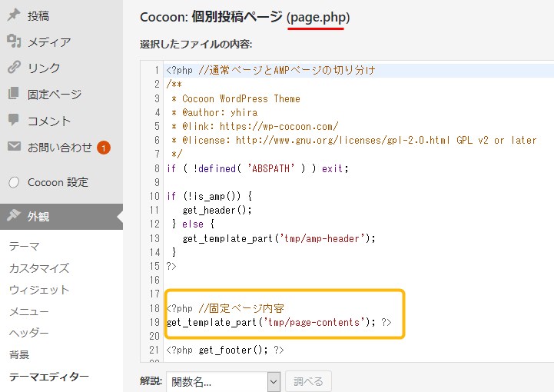Navigate to 背景 in the submenu
This screenshot has width=554, height=392.
(x=19, y=354)
